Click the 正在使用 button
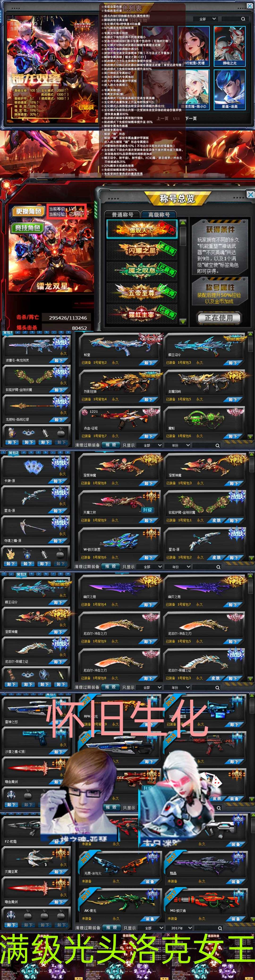 coord(218,318)
